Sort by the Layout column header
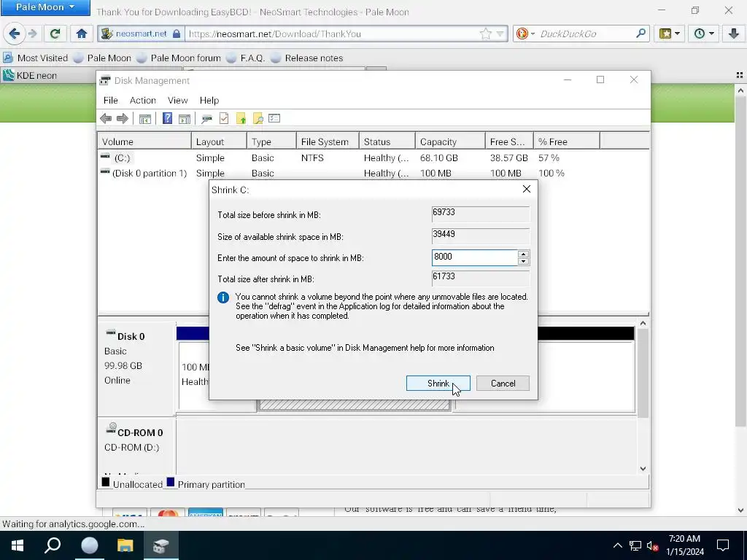The width and height of the screenshot is (747, 560). pyautogui.click(x=219, y=141)
